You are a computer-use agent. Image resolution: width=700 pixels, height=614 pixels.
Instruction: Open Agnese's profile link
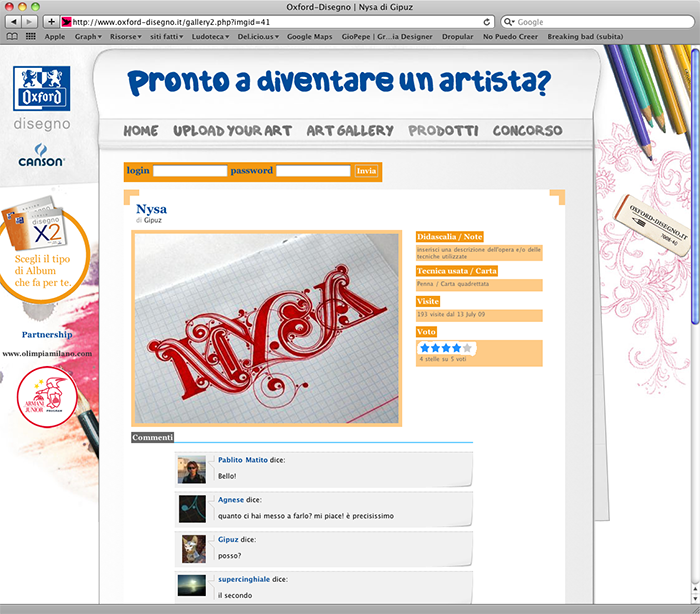pyautogui.click(x=231, y=500)
